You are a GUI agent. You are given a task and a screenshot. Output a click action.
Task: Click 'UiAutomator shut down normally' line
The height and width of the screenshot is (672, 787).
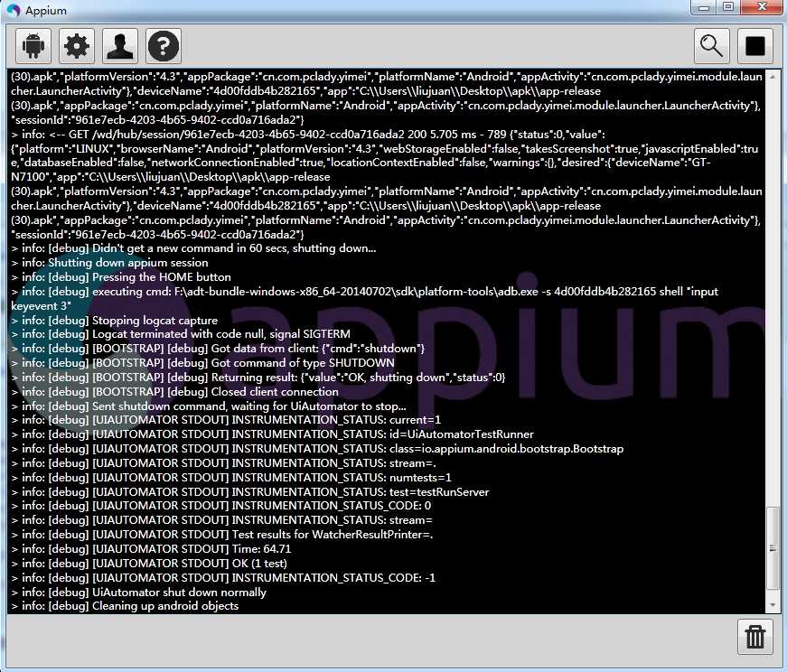[138, 593]
